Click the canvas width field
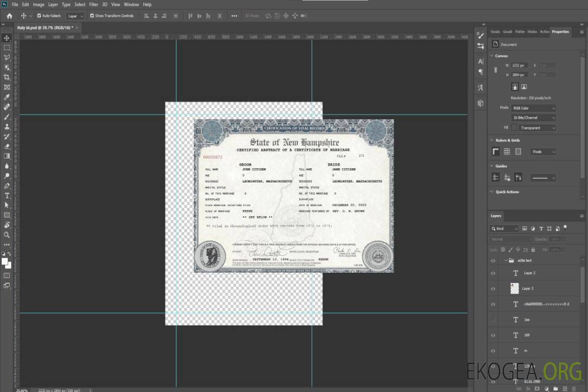This screenshot has width=588, height=392. click(x=520, y=65)
